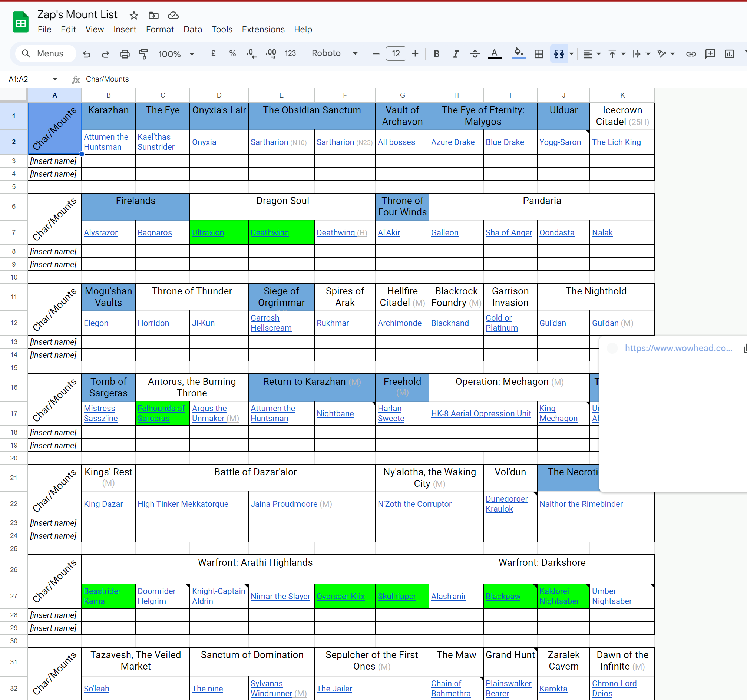Open the Format menu

[160, 29]
